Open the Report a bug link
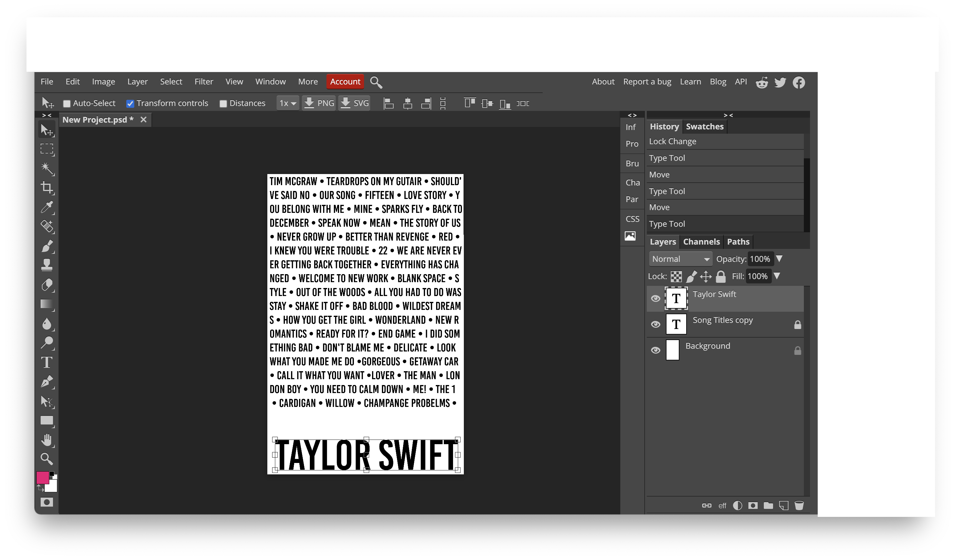 [x=647, y=82]
